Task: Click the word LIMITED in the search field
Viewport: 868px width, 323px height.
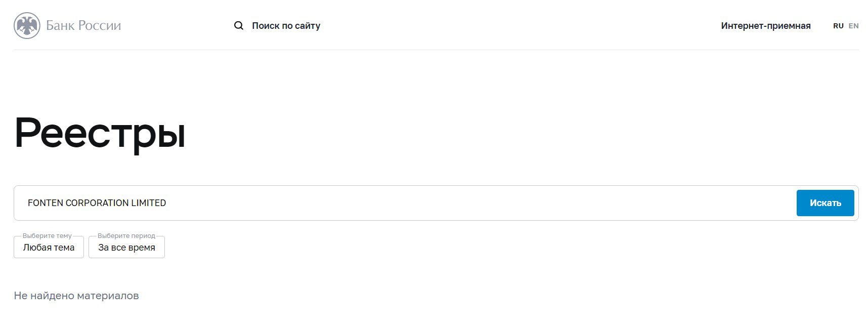Action: point(149,203)
